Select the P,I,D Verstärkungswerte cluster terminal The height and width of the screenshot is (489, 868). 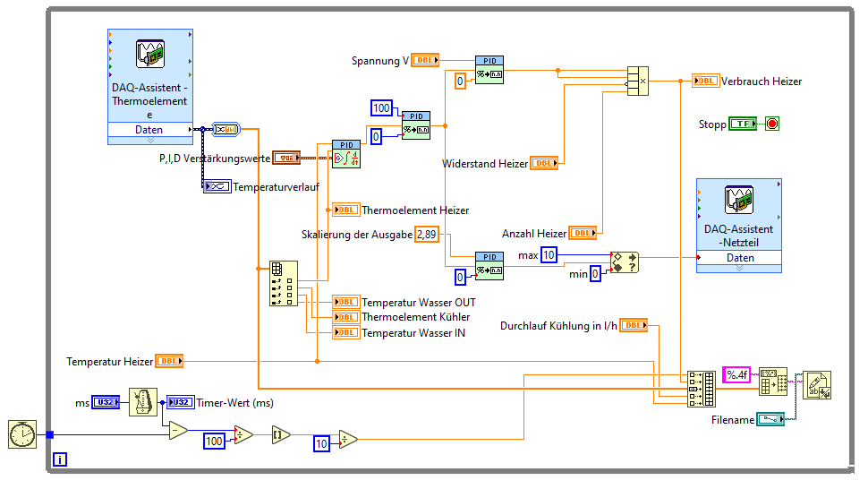click(x=286, y=158)
